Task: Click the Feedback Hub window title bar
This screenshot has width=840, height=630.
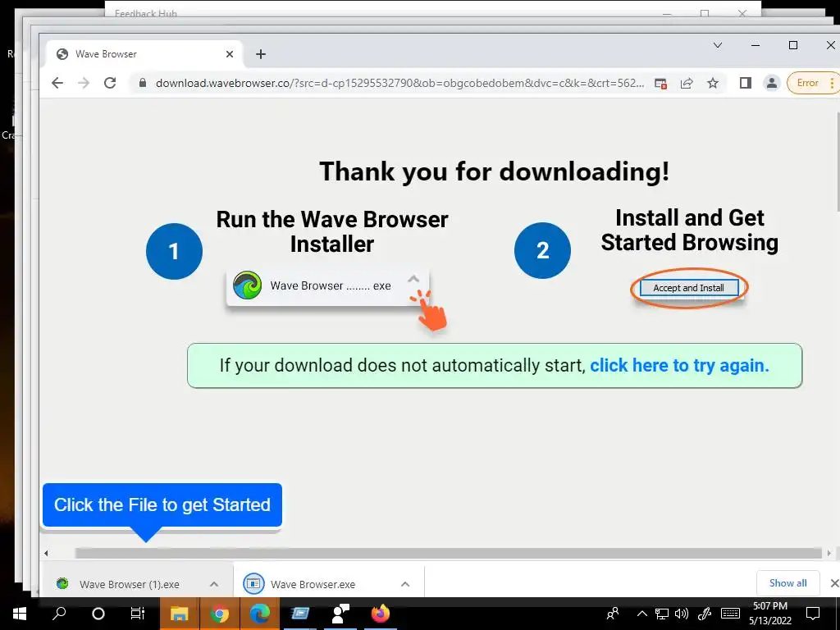Action: (433, 9)
